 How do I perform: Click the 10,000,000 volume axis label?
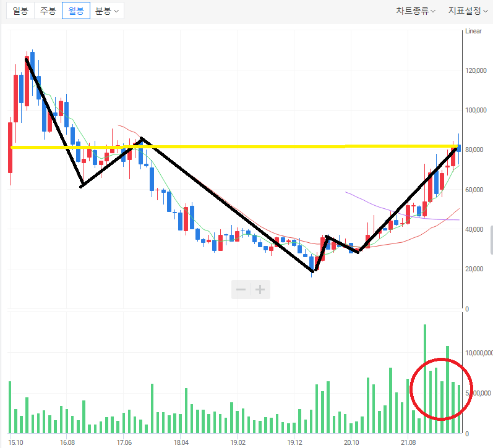tap(479, 353)
